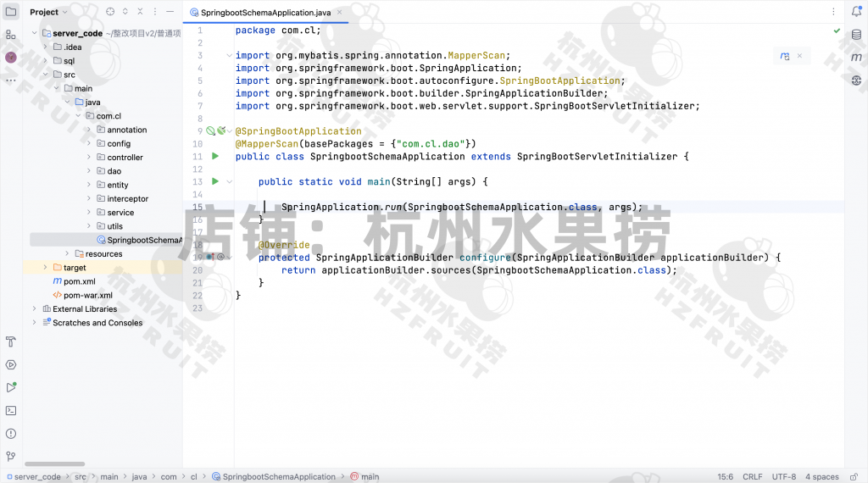
Task: Click the Load Maven Changes floating icon
Action: pyautogui.click(x=785, y=56)
